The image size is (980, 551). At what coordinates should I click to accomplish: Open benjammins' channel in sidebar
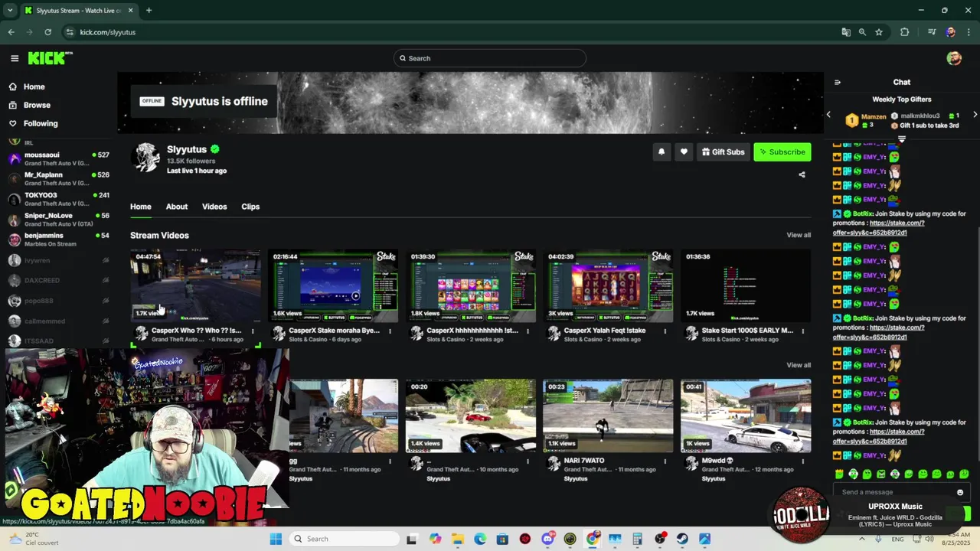click(x=59, y=240)
